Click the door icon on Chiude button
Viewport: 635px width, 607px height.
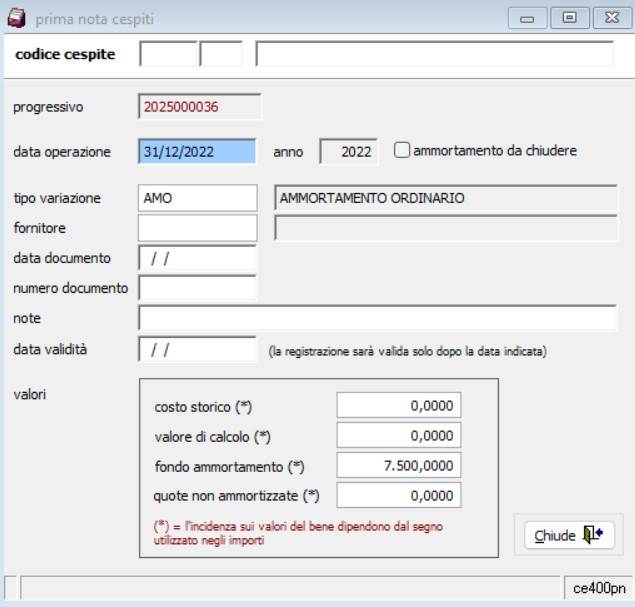pos(593,535)
